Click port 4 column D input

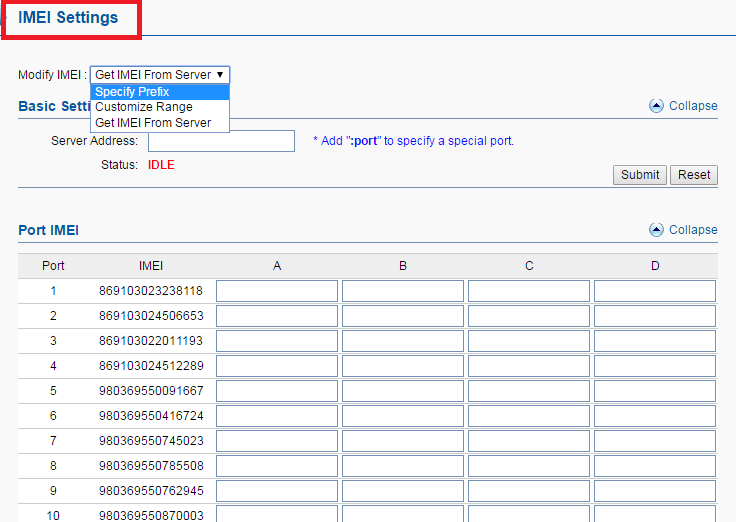(655, 366)
